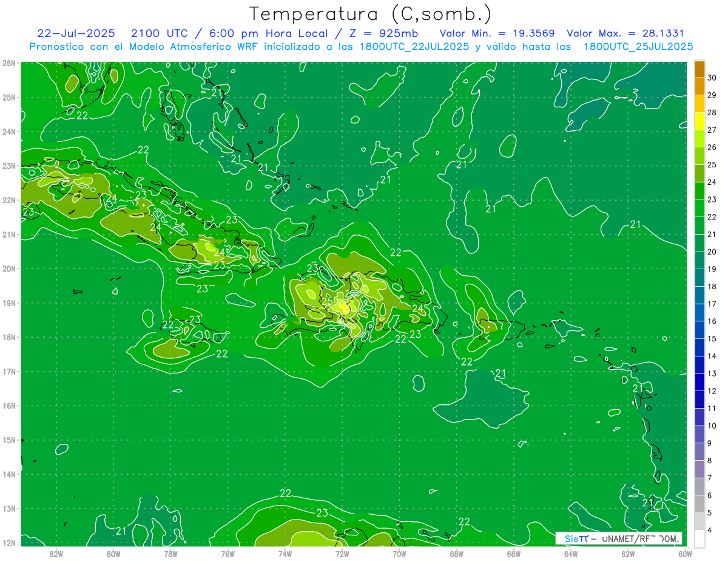Click the 25N latitude axis label
The width and height of the screenshot is (728, 562).
[8, 97]
